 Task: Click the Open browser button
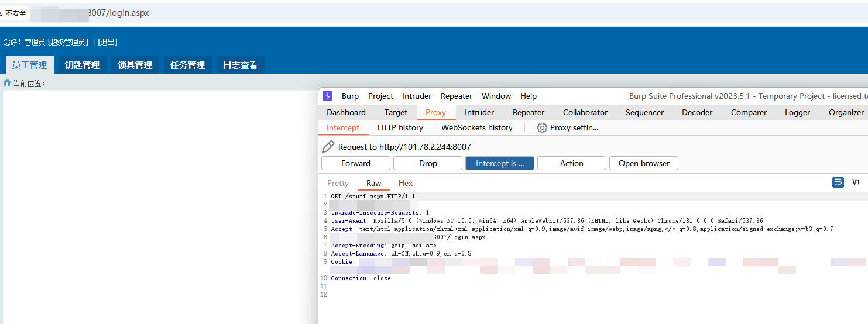[x=644, y=163]
